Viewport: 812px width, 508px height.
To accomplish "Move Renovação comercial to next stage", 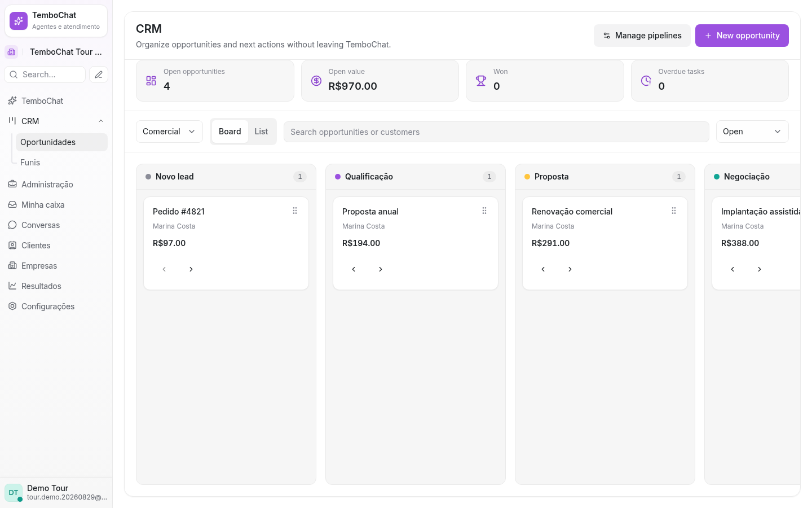I will pos(570,269).
